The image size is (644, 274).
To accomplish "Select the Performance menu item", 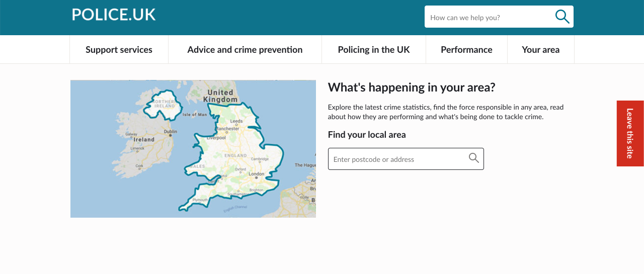I will [466, 50].
